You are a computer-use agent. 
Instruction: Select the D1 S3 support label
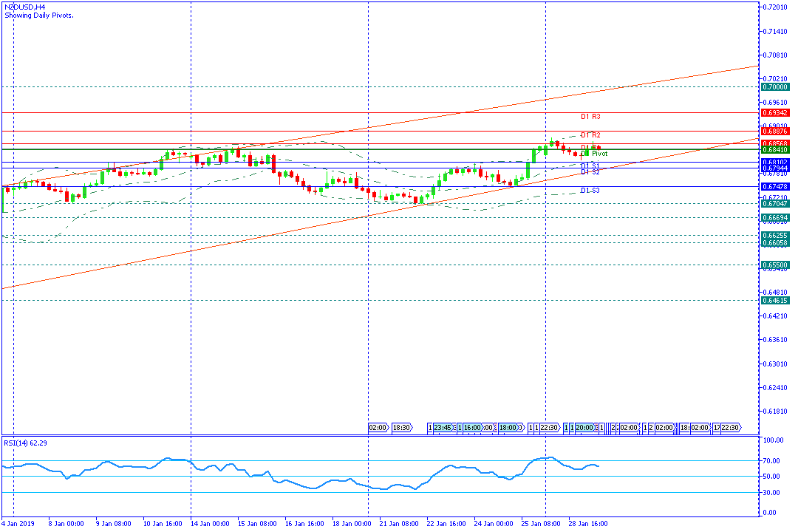[590, 191]
